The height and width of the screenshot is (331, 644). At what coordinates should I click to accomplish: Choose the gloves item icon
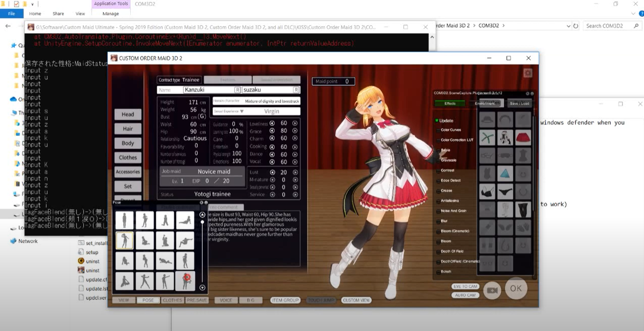[524, 228]
